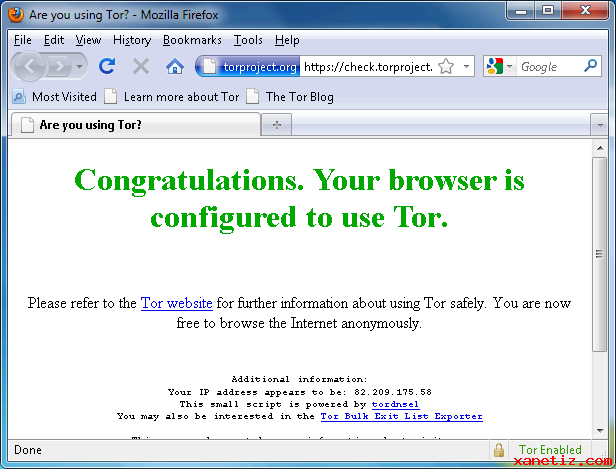Viewport: 616px width, 469px height.
Task: Stop loading with the X Stop icon
Action: [141, 66]
